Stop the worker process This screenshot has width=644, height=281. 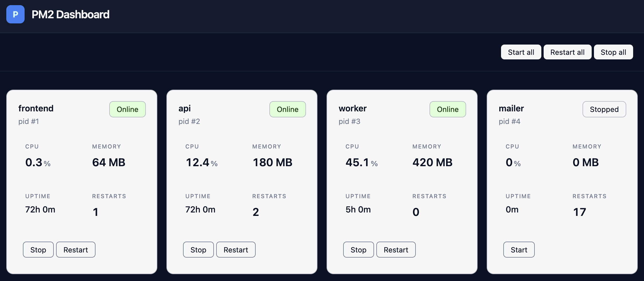point(358,250)
